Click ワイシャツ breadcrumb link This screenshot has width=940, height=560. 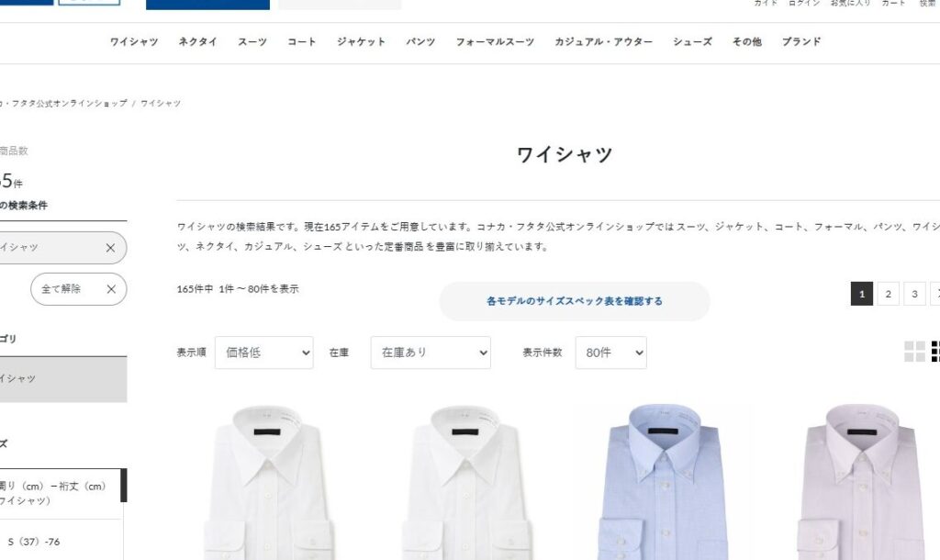point(161,103)
